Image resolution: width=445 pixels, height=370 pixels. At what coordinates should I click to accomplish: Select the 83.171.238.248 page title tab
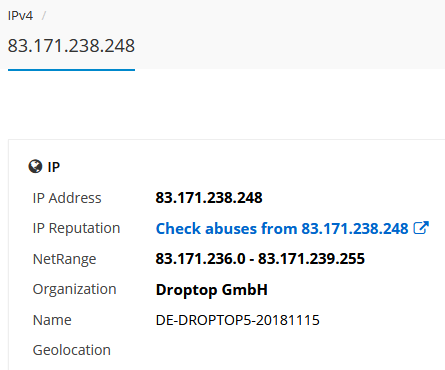(71, 46)
